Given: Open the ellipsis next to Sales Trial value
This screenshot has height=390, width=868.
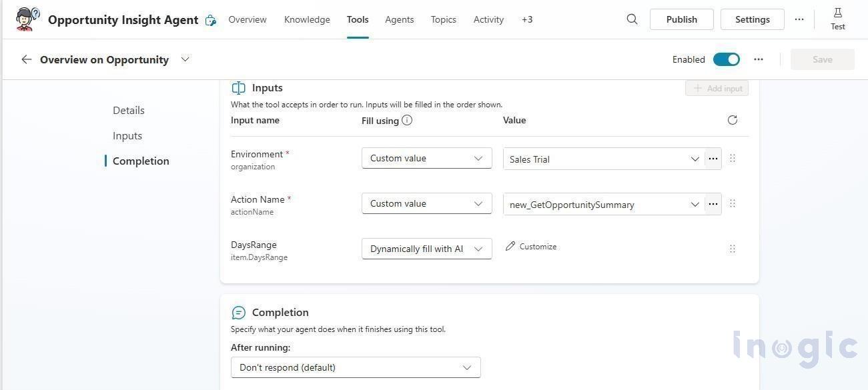Looking at the screenshot, I should pyautogui.click(x=713, y=159).
